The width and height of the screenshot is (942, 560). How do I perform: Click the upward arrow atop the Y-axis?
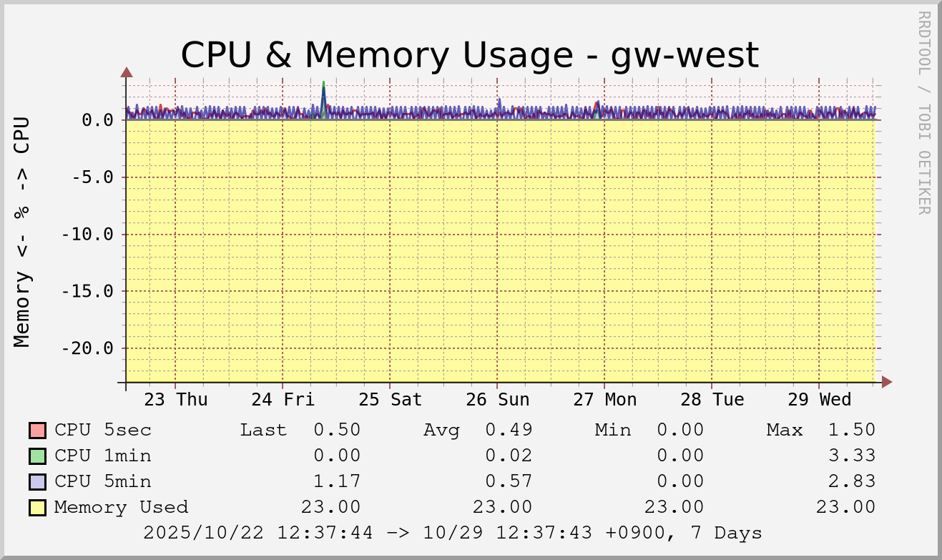pyautogui.click(x=127, y=72)
